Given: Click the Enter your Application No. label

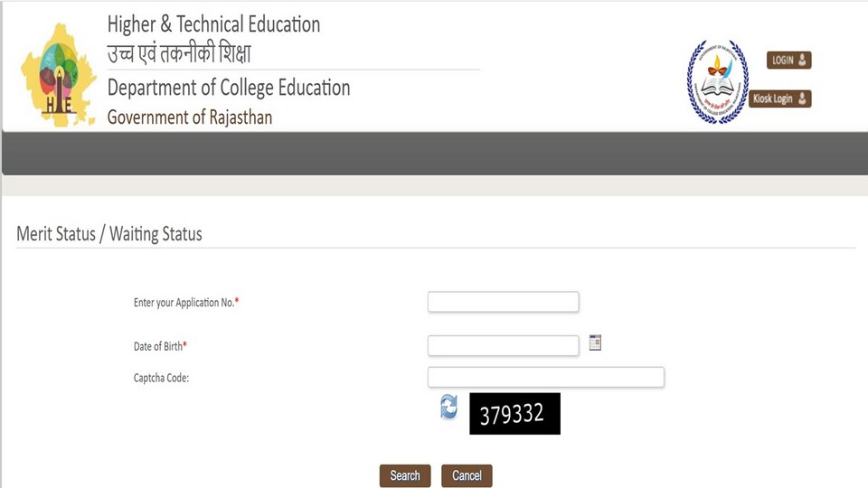Looking at the screenshot, I should pyautogui.click(x=186, y=303).
